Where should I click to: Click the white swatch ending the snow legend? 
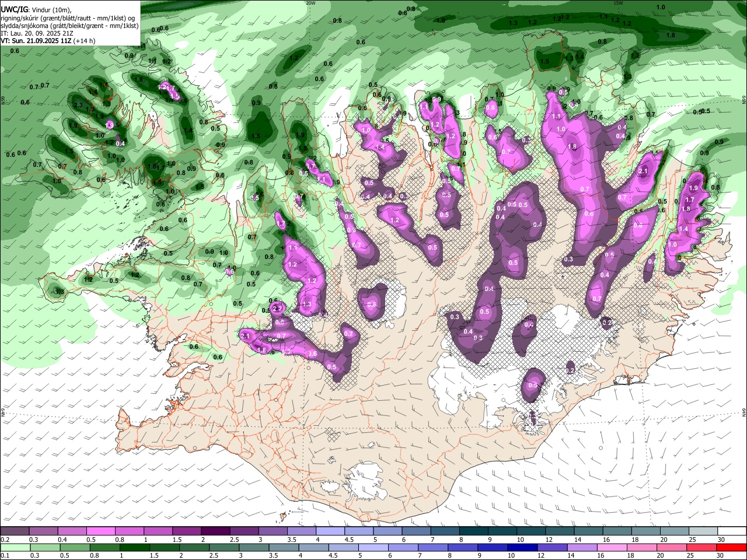click(x=732, y=531)
